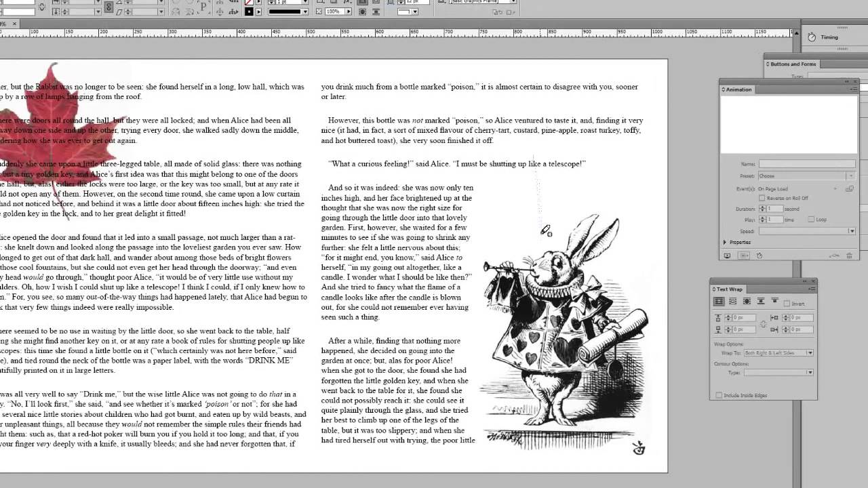Select the Jump object wrap icon
Image resolution: width=868 pixels, height=488 pixels.
[x=760, y=301]
